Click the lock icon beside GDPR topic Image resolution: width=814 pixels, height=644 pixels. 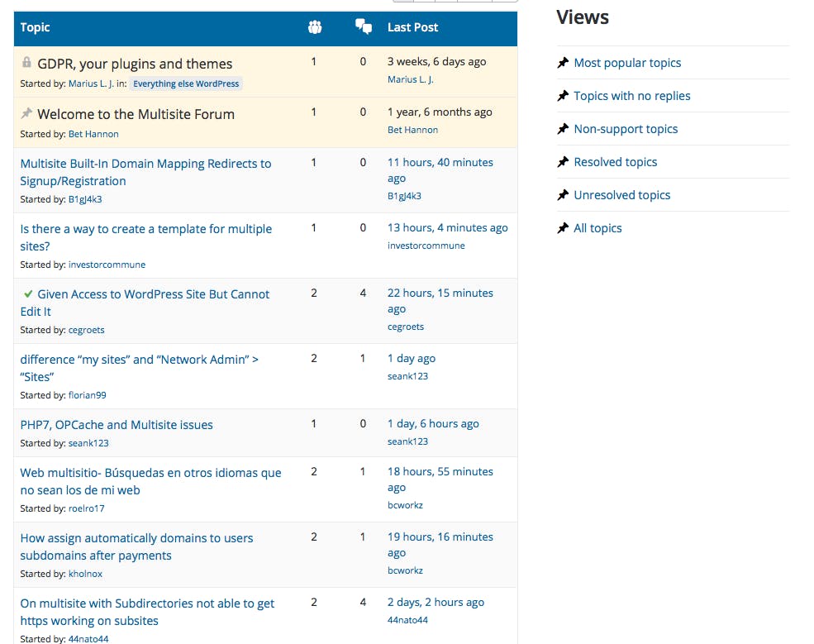point(26,63)
